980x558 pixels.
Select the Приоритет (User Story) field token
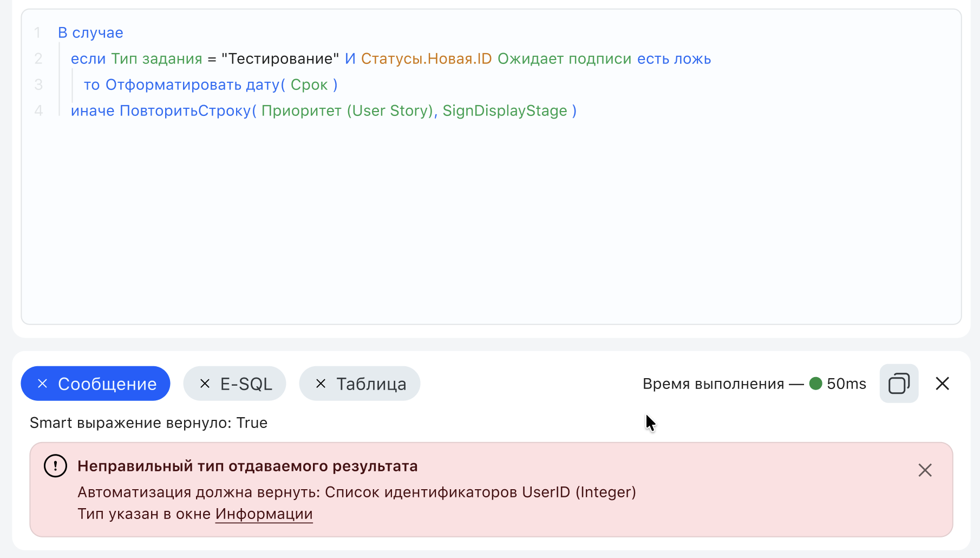pyautogui.click(x=347, y=111)
